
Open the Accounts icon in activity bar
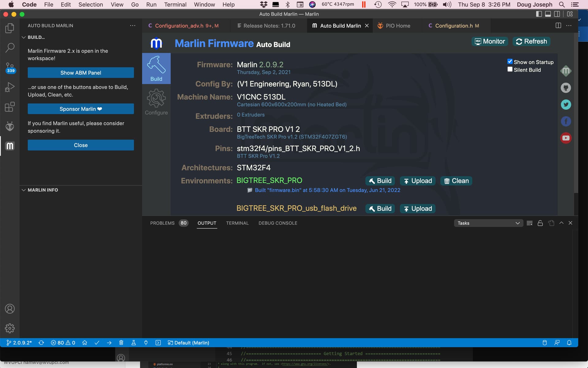pyautogui.click(x=10, y=309)
